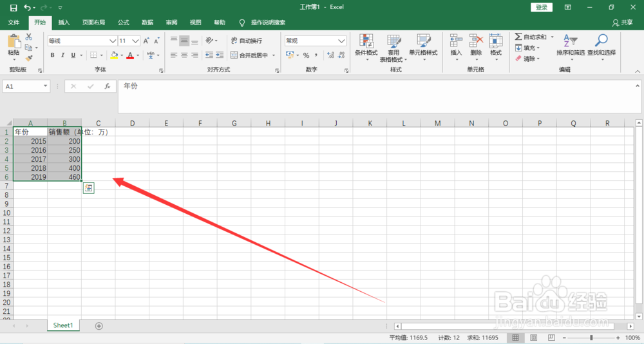Image resolution: width=644 pixels, height=344 pixels.
Task: Click the Cut scissors icon
Action: pyautogui.click(x=29, y=37)
